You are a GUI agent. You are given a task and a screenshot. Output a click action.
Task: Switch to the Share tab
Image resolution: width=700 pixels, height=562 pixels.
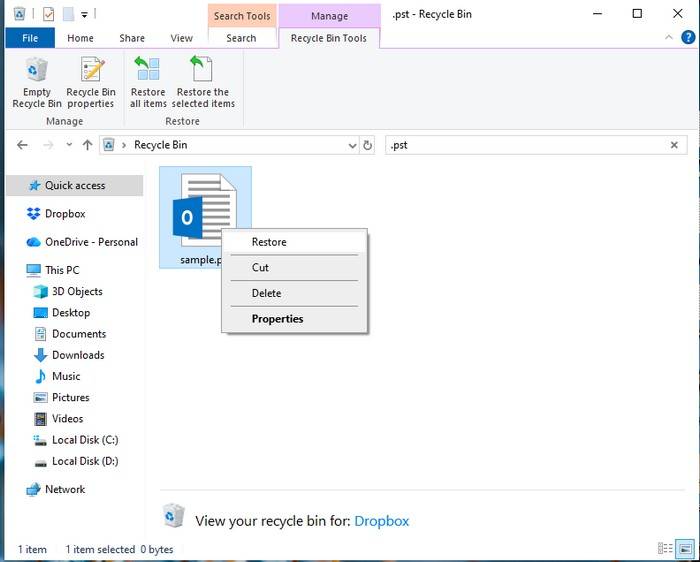pyautogui.click(x=132, y=38)
